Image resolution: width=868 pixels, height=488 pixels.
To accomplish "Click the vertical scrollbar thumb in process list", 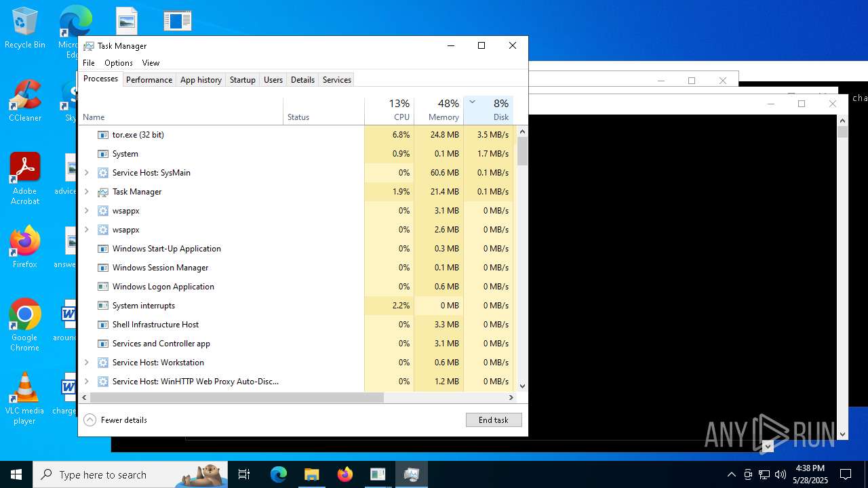I will point(522,150).
